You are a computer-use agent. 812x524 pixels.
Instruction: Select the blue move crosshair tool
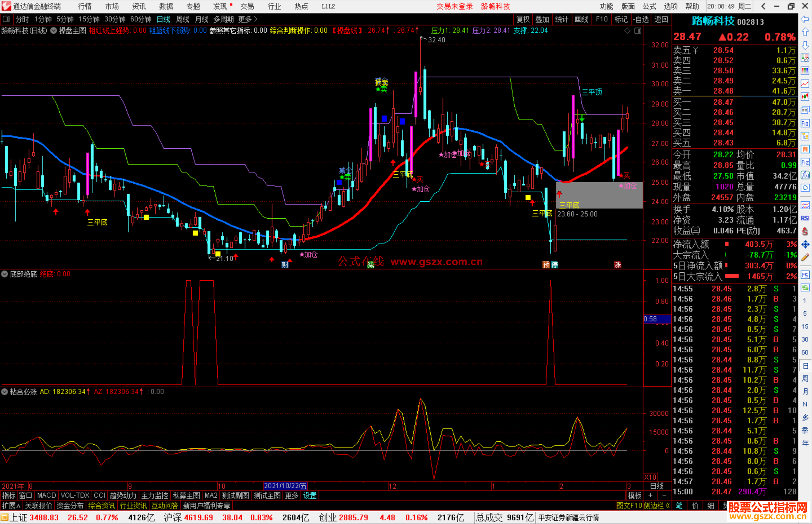[x=805, y=245]
